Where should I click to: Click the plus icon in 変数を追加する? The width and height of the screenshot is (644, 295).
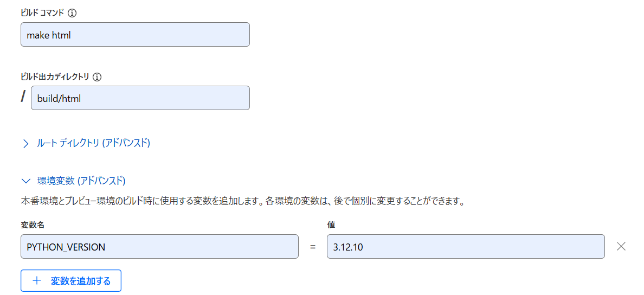[37, 281]
